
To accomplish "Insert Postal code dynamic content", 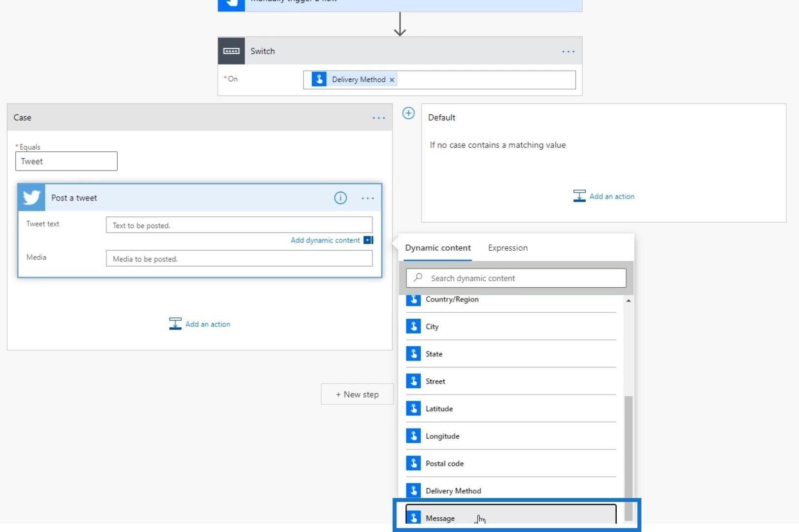I will click(x=511, y=464).
